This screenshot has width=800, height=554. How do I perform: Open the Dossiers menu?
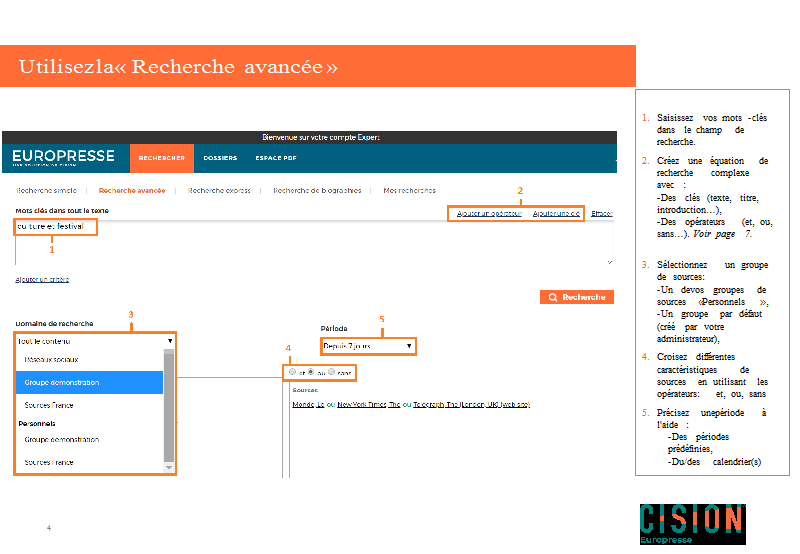(220, 158)
